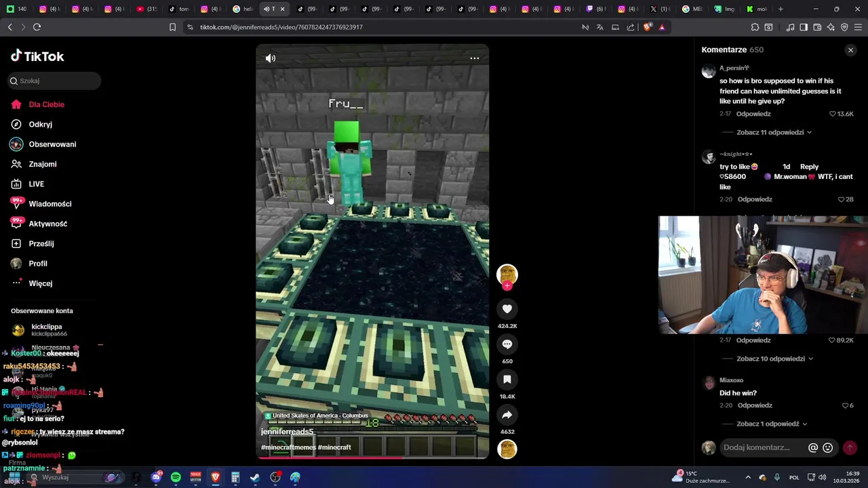
Task: Open the browser share page icon
Action: 631,27
